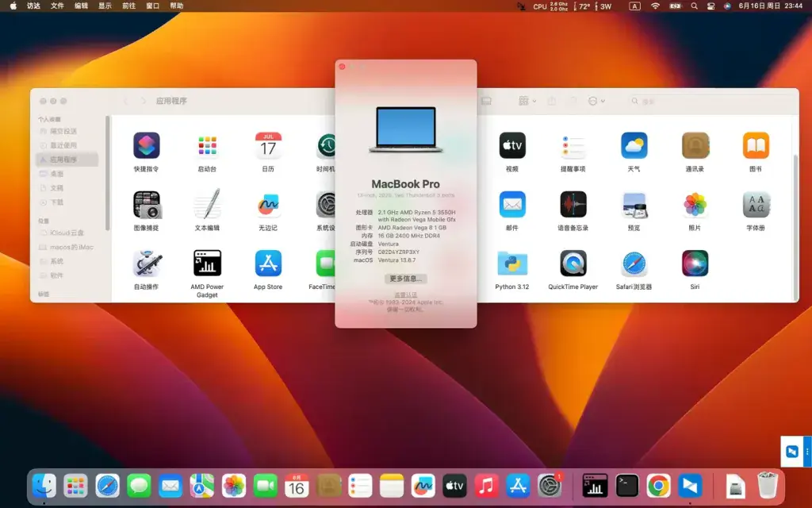Open Voice Memos (语音备忘录) app icon
The height and width of the screenshot is (508, 812).
pyautogui.click(x=573, y=205)
